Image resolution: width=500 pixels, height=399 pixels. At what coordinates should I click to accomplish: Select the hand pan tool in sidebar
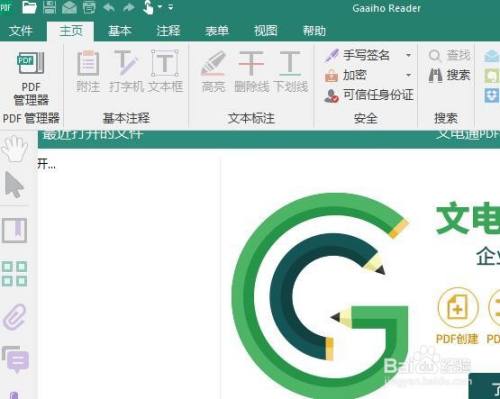coord(15,149)
